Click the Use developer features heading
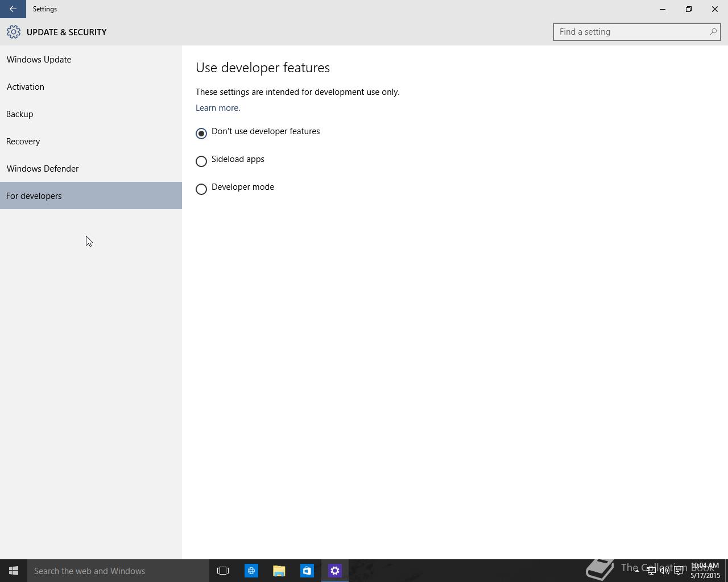 pyautogui.click(x=263, y=68)
